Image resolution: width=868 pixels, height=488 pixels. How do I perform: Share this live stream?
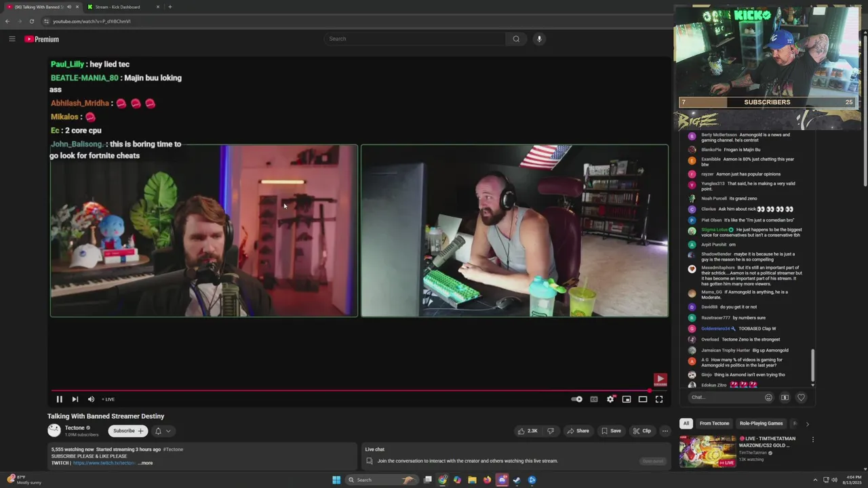[x=578, y=430]
